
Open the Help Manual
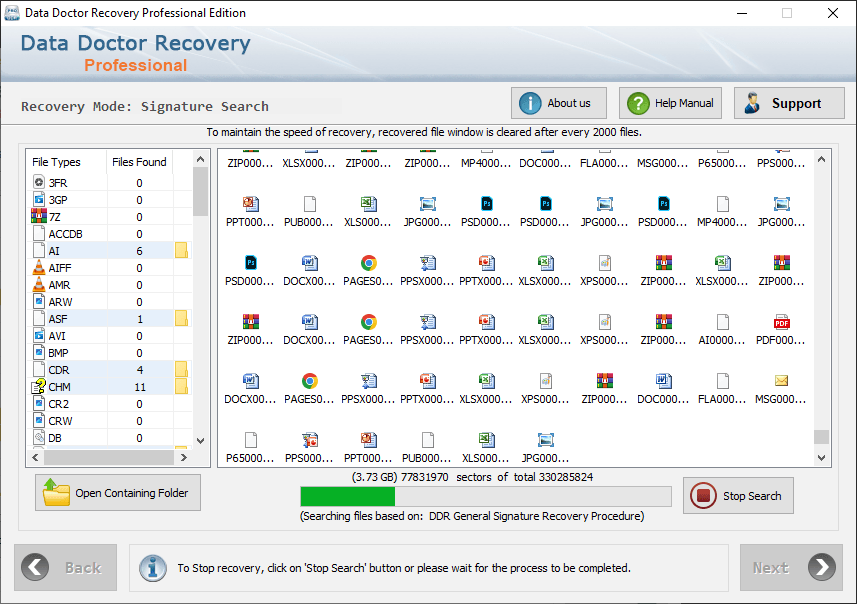[x=670, y=103]
